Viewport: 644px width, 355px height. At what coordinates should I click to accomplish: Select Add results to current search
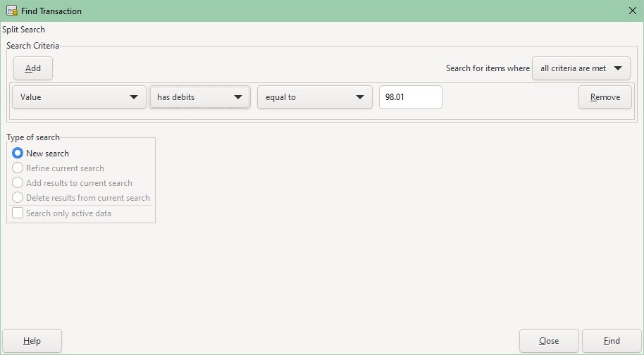(18, 183)
